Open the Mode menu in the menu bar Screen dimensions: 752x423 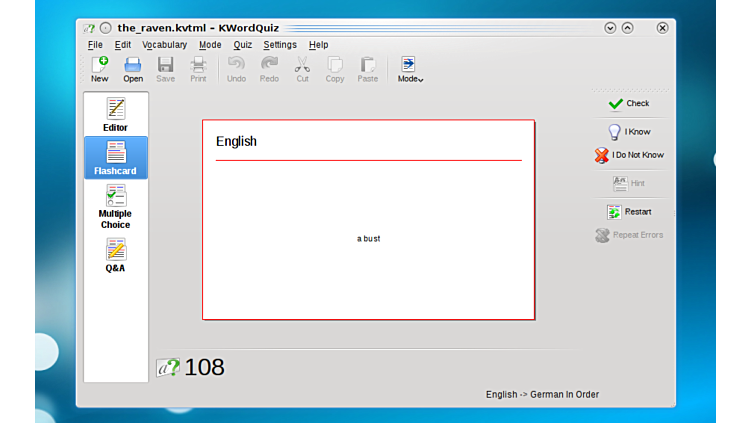[x=210, y=45]
